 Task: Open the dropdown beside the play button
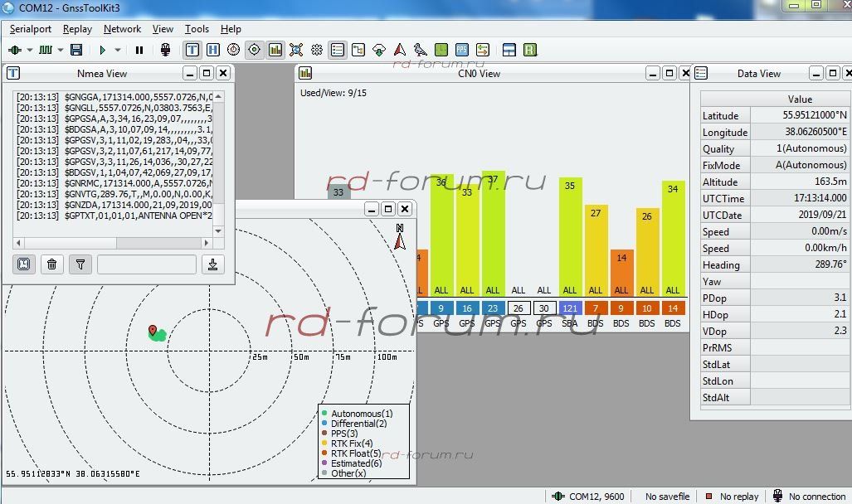(117, 50)
